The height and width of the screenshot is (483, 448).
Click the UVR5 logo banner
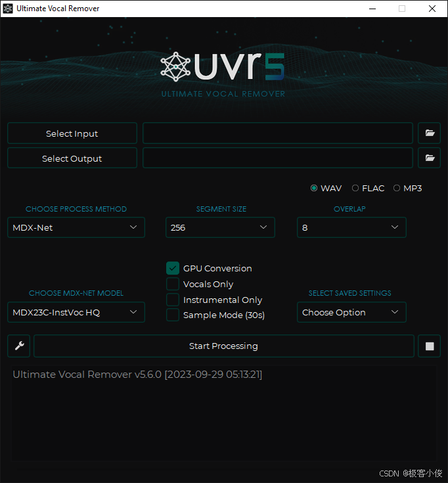(x=223, y=74)
